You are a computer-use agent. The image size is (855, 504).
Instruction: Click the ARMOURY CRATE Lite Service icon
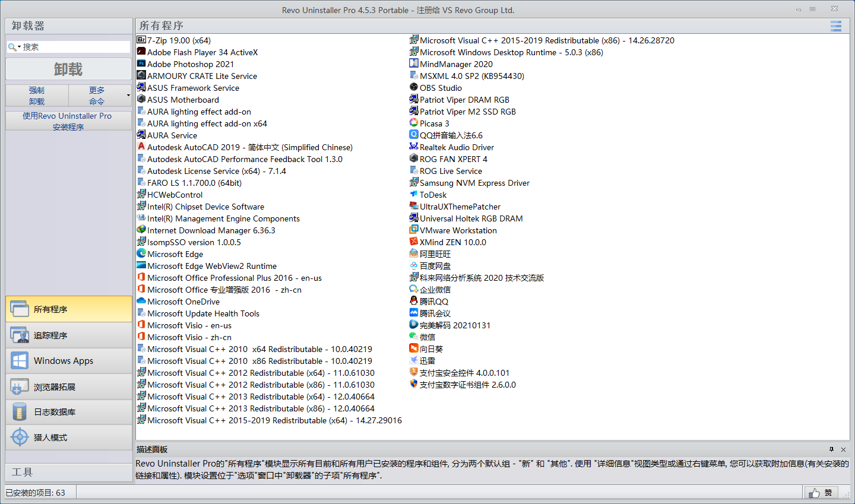tap(141, 75)
